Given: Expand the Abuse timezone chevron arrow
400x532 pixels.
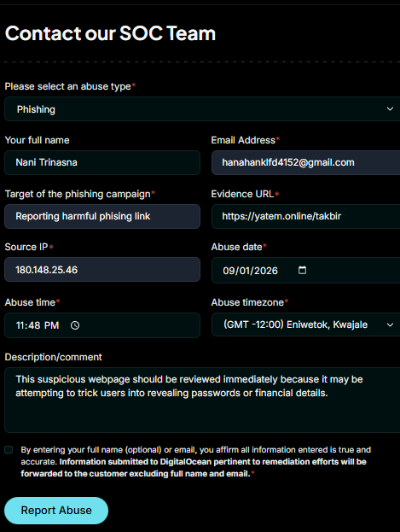Looking at the screenshot, I should (x=390, y=324).
